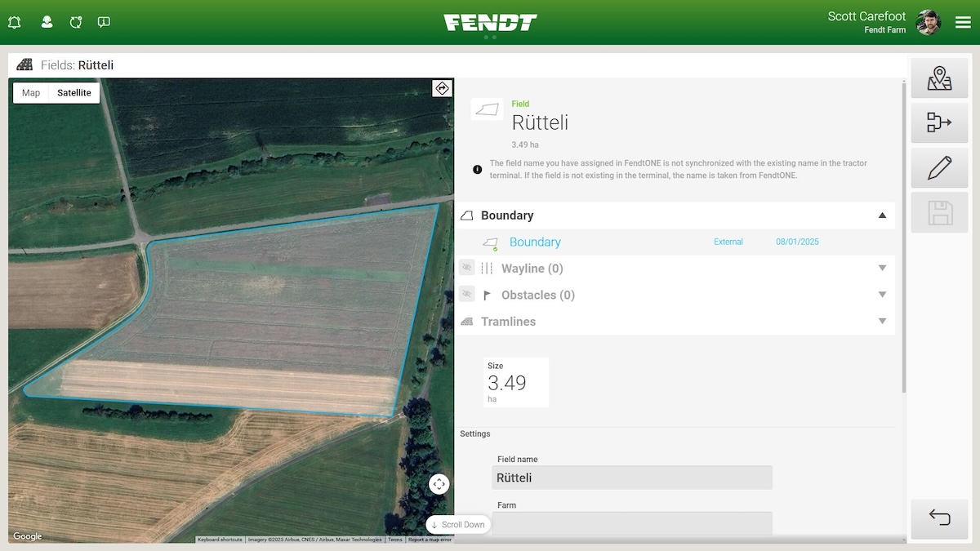Open the support contact icon
980x551 pixels.
(x=47, y=22)
